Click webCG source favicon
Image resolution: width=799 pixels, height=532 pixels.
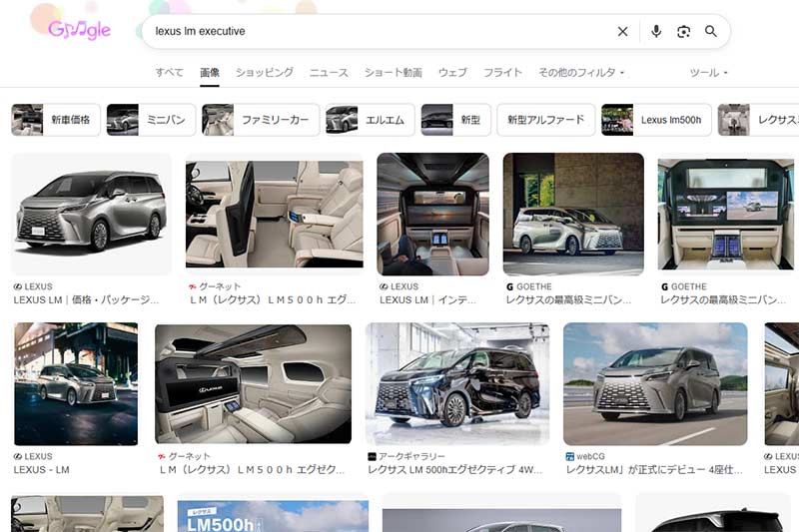[x=569, y=457]
